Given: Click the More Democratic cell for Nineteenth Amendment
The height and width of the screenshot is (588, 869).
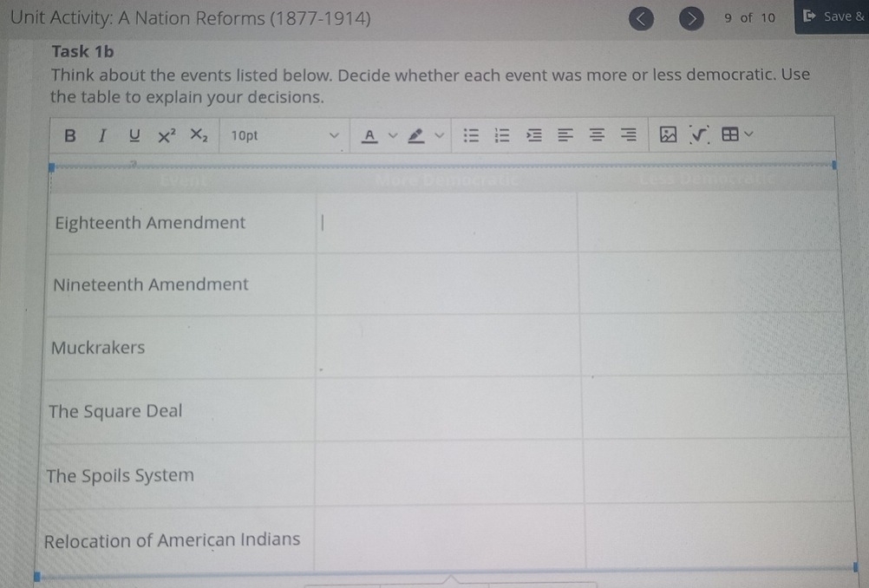Looking at the screenshot, I should [x=447, y=284].
